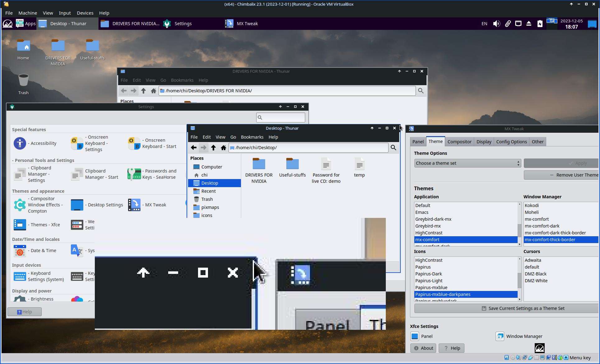Open the MX Tweak settings icon
Image resolution: width=600 pixels, height=364 pixels.
(x=134, y=205)
